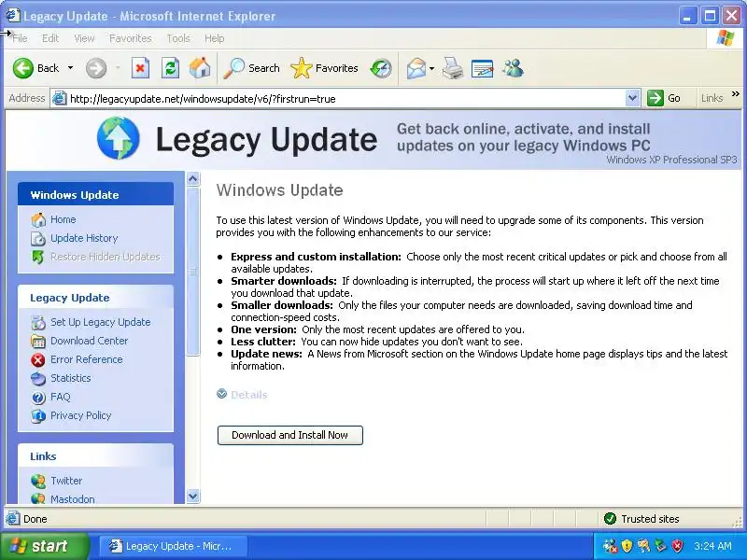Expand the Details section chevron
The height and width of the screenshot is (560, 747).
(x=221, y=394)
